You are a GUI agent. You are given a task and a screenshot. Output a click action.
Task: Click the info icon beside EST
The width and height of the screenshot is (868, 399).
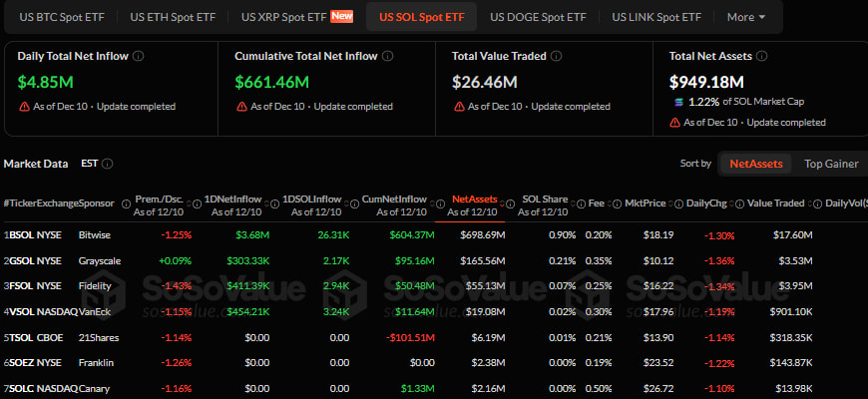[108, 164]
